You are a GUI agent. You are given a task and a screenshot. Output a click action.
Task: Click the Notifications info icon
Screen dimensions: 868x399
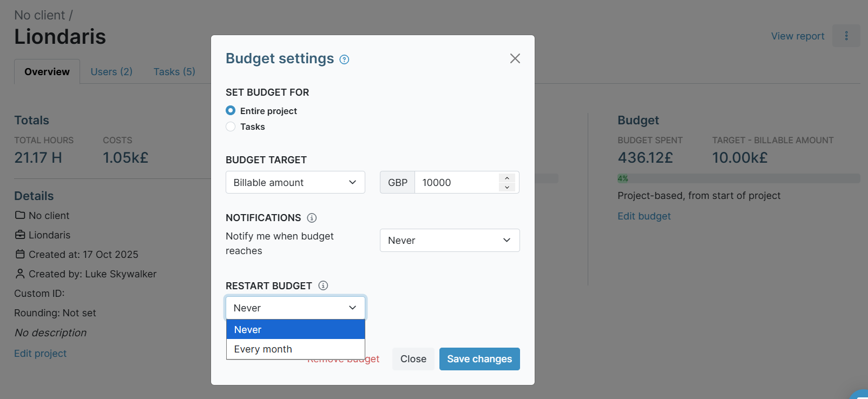click(x=312, y=218)
